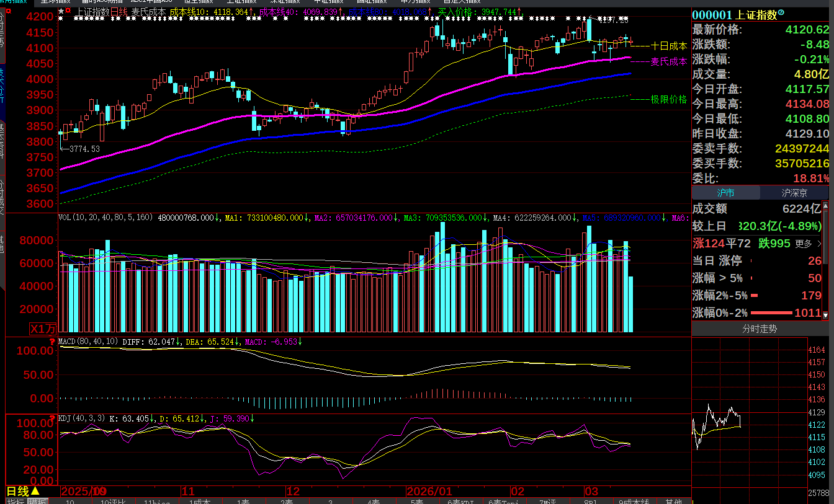
Task: Click the small square icon before 上证指数 title
Action: 68,11
